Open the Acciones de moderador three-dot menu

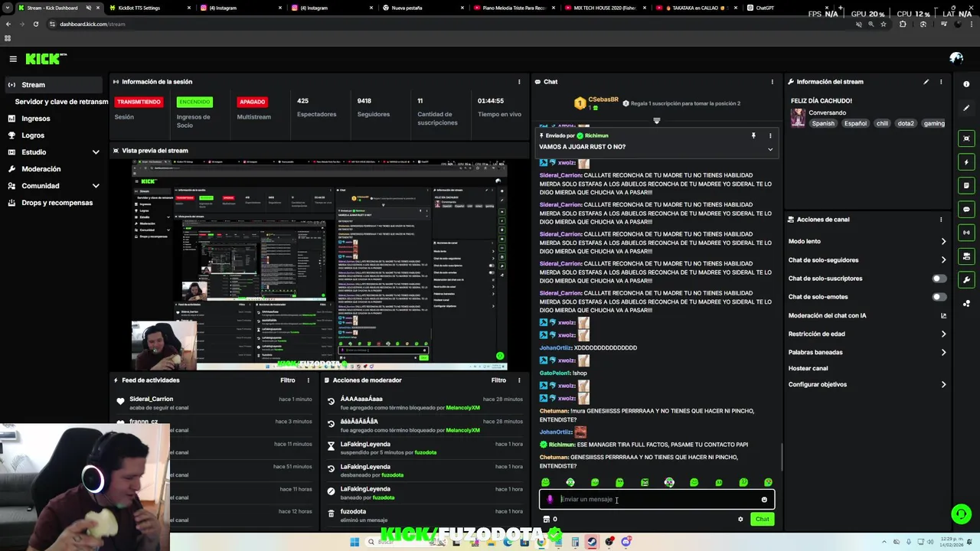[x=520, y=380]
